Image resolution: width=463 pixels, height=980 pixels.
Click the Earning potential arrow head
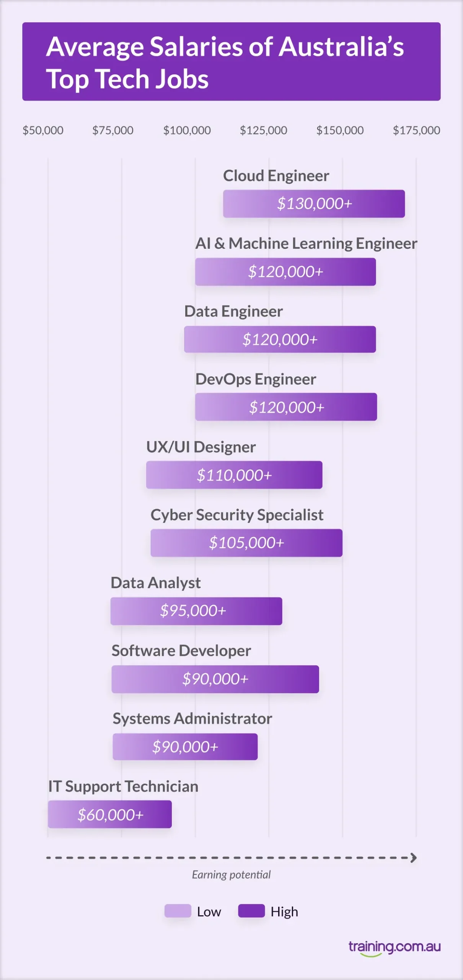[x=413, y=857]
